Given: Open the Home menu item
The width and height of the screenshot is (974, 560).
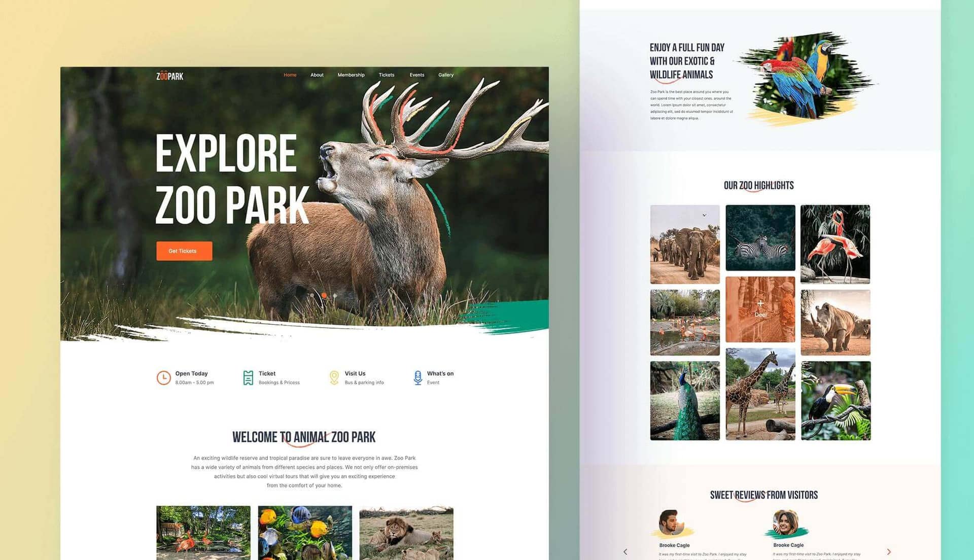Looking at the screenshot, I should point(290,75).
